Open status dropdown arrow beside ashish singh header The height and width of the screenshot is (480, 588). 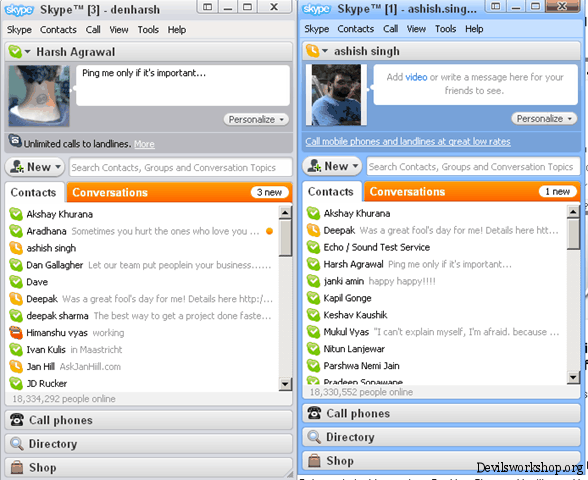click(325, 51)
